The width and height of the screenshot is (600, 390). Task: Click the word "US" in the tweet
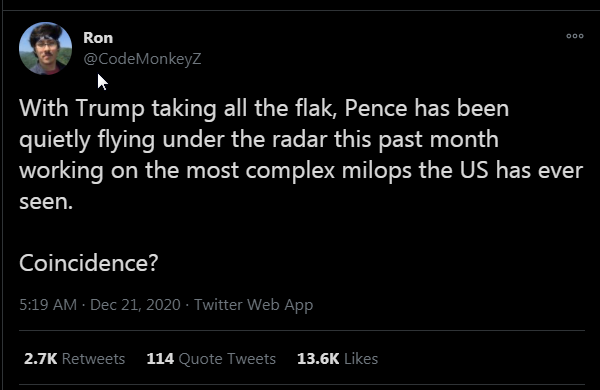click(x=474, y=170)
